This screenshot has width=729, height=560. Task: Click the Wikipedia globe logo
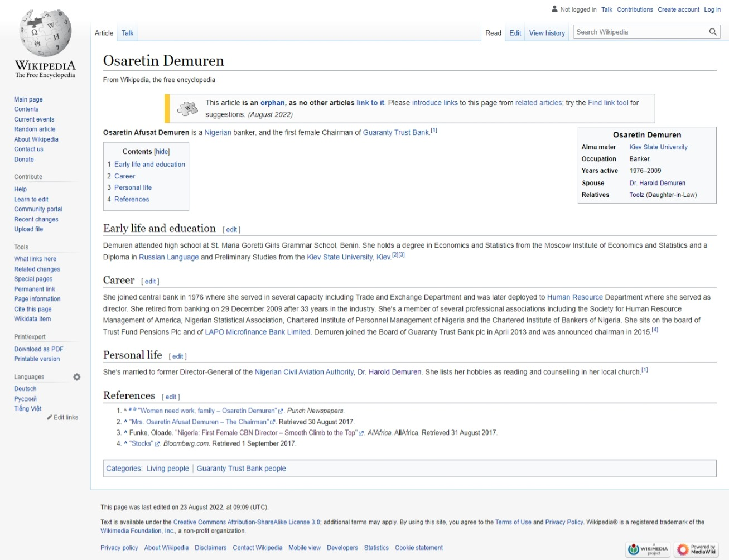point(45,33)
